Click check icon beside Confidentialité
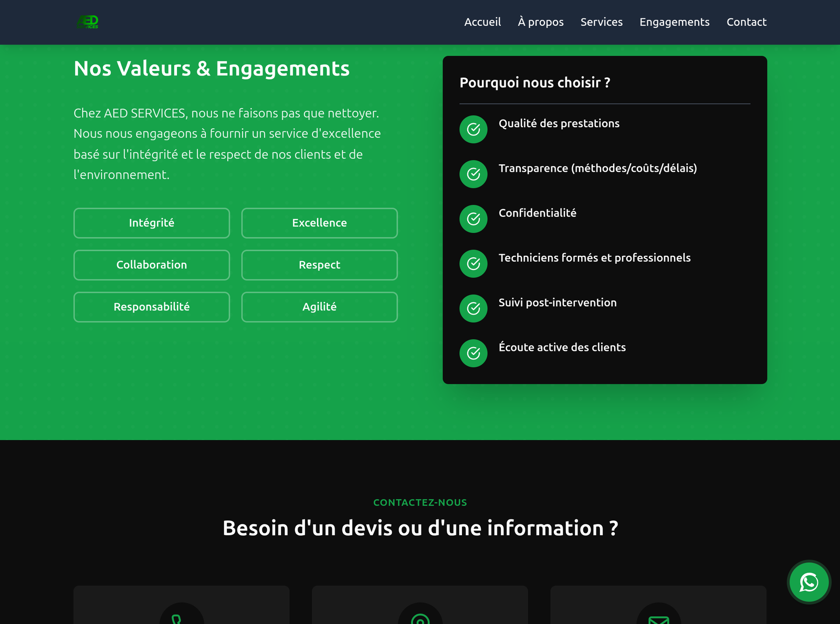Viewport: 840px width, 624px height. [x=474, y=219]
